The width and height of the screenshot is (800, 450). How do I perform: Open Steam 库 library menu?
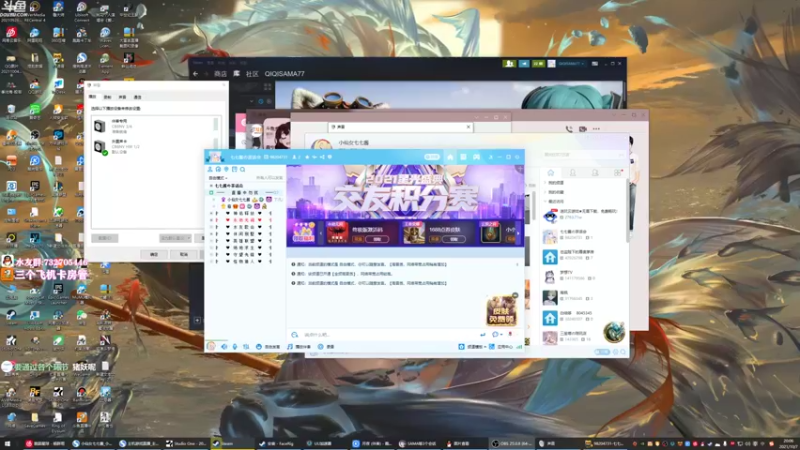[237, 74]
